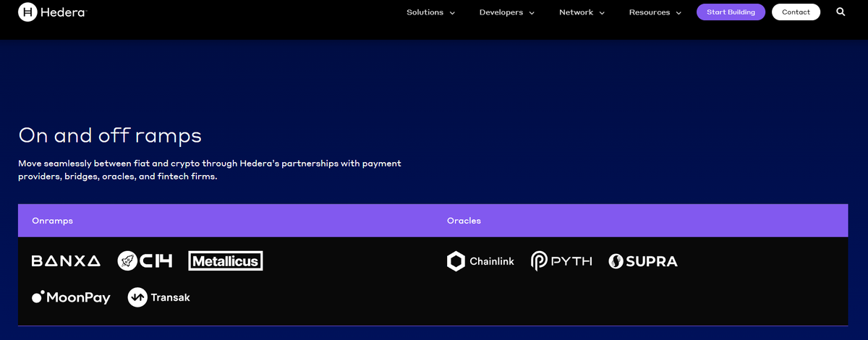
Task: Expand the Network menu
Action: [x=582, y=12]
